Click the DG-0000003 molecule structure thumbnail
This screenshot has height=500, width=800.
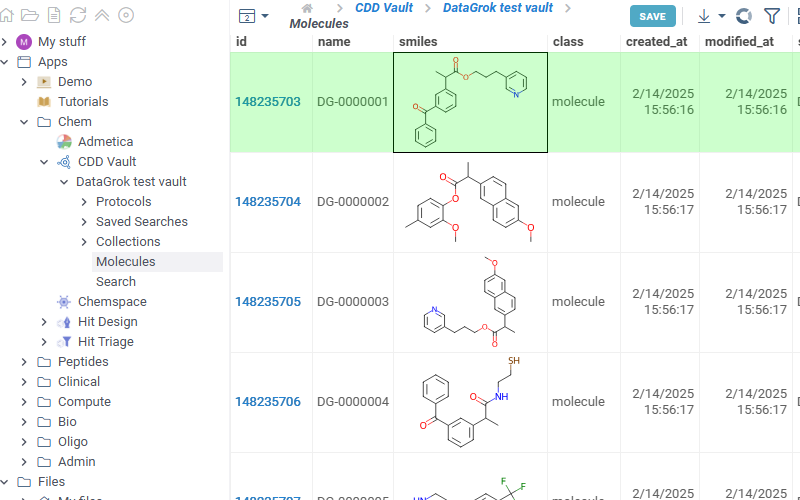tap(470, 302)
